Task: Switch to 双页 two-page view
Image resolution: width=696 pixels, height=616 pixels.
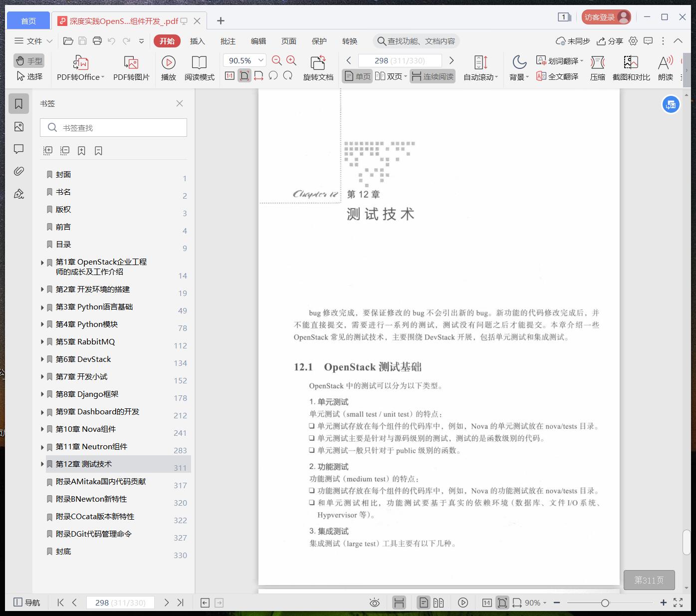Action: click(x=391, y=76)
